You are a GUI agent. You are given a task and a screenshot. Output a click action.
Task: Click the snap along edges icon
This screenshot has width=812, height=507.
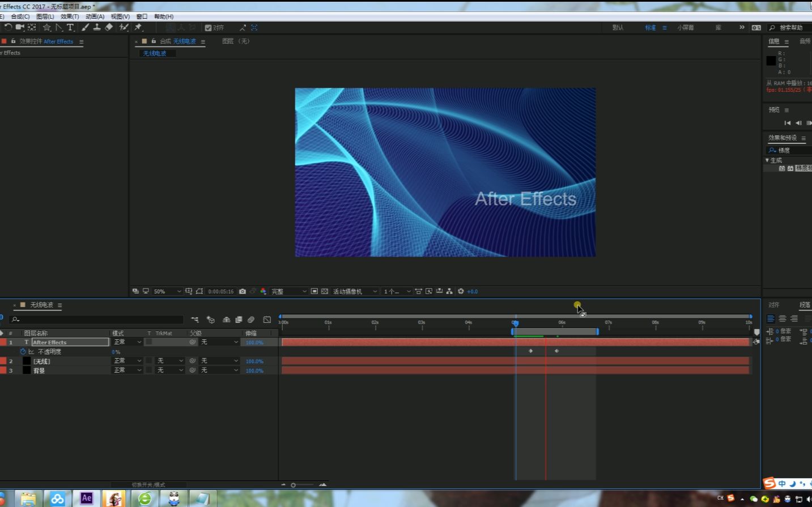pyautogui.click(x=243, y=28)
